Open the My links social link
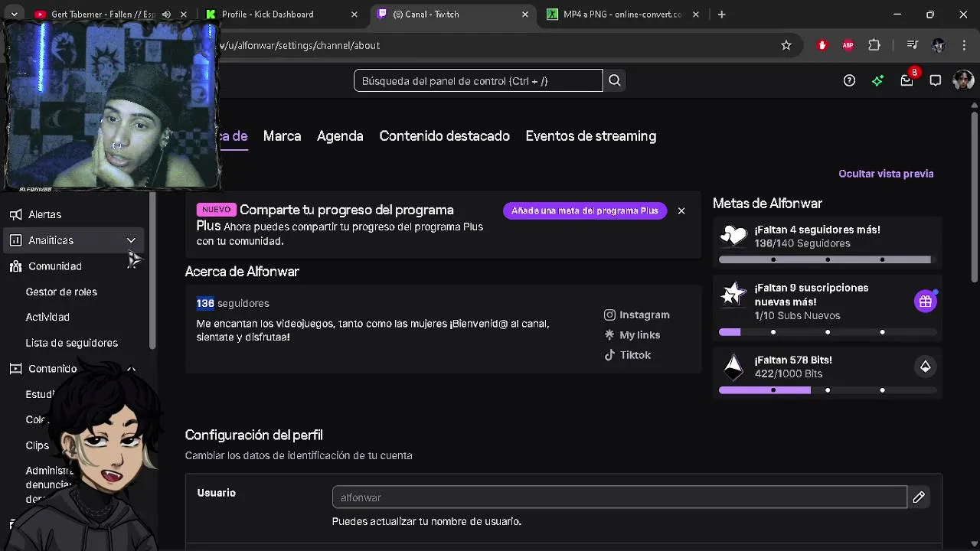The image size is (980, 551). tap(632, 335)
